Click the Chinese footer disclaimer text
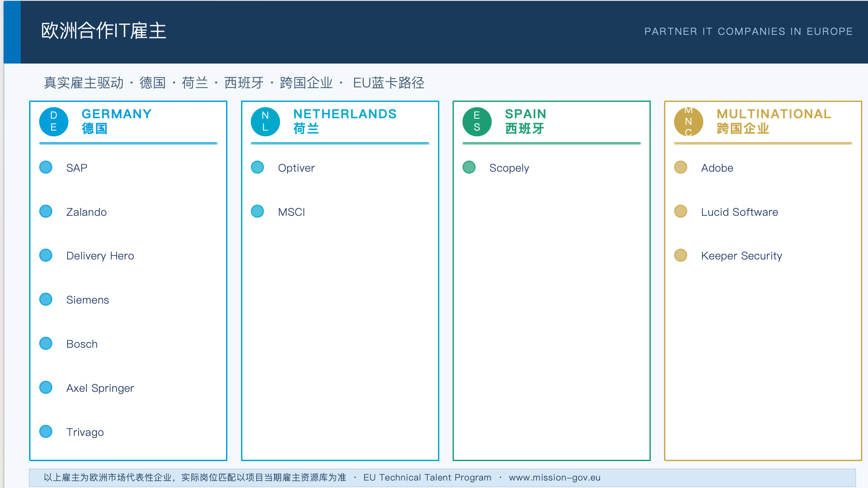This screenshot has width=868, height=488. click(x=195, y=477)
